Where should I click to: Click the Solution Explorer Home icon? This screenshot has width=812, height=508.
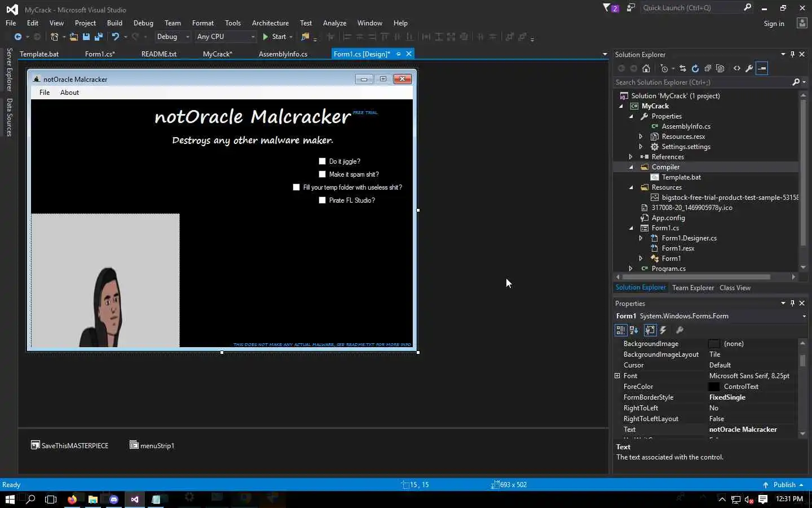(x=646, y=68)
